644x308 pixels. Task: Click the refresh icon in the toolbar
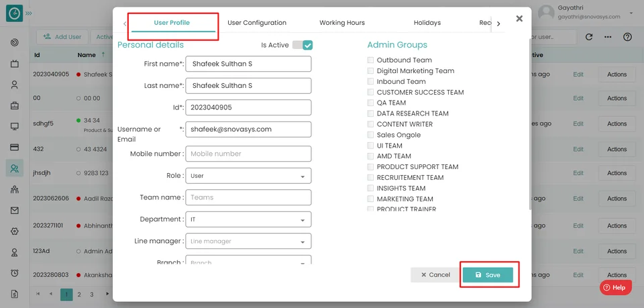coord(589,37)
